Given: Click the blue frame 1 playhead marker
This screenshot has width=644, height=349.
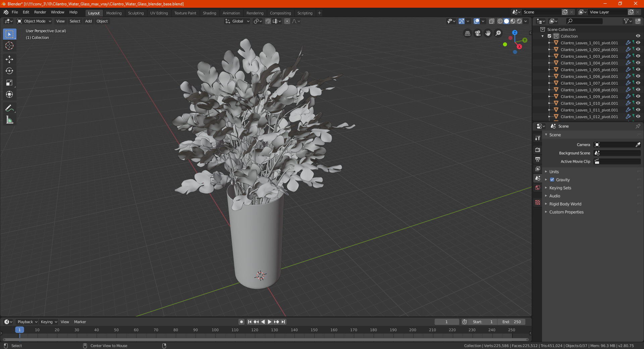Looking at the screenshot, I should pyautogui.click(x=19, y=330).
